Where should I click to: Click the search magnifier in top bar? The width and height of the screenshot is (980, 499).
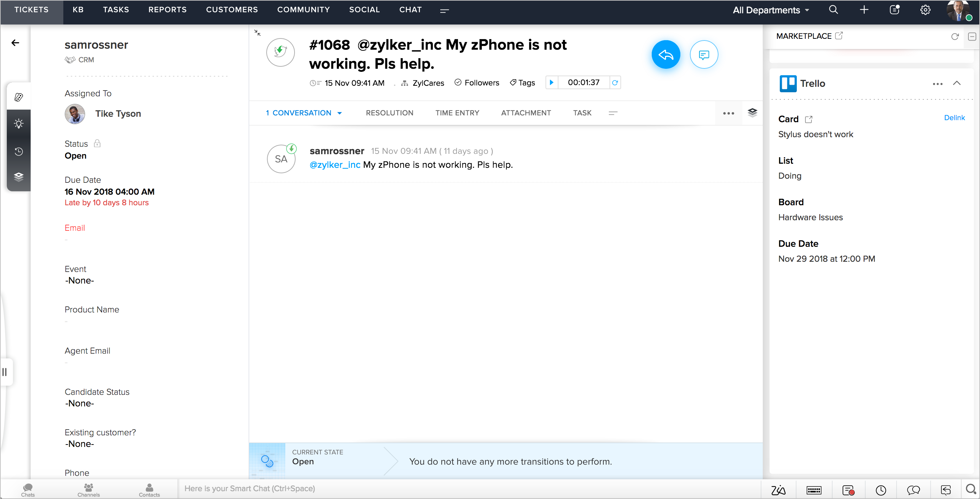(x=833, y=10)
